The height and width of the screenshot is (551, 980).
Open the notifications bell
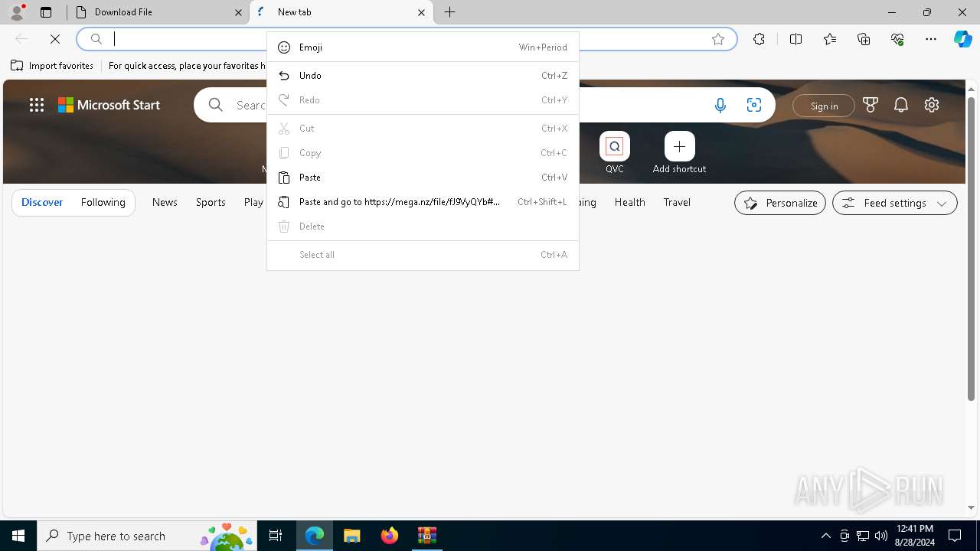coord(901,105)
